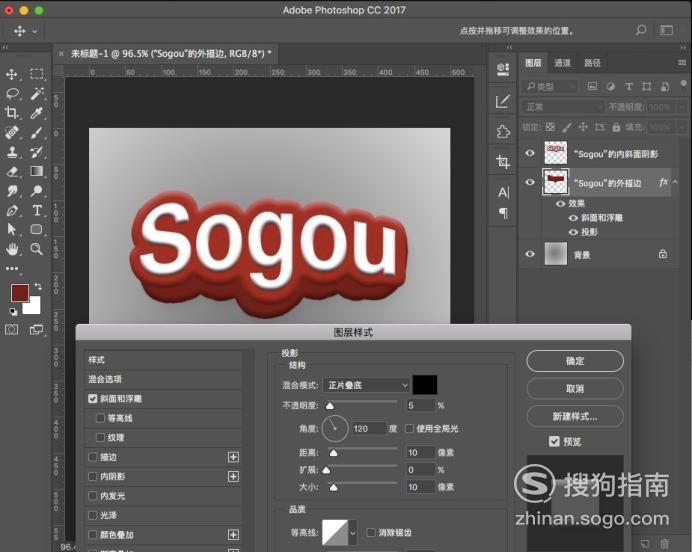Select the Magic Wand tool
The image size is (692, 552).
tap(37, 94)
